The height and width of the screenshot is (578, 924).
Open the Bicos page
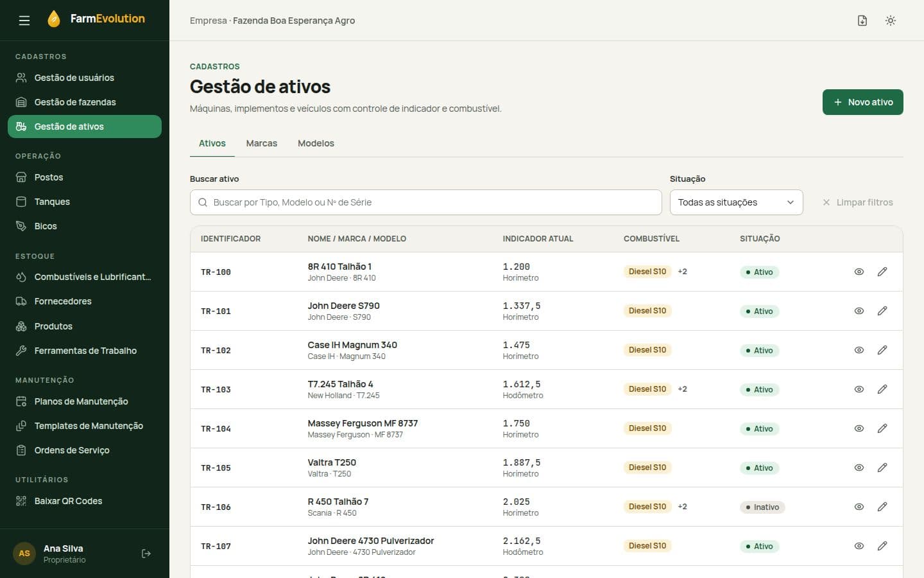[85, 226]
